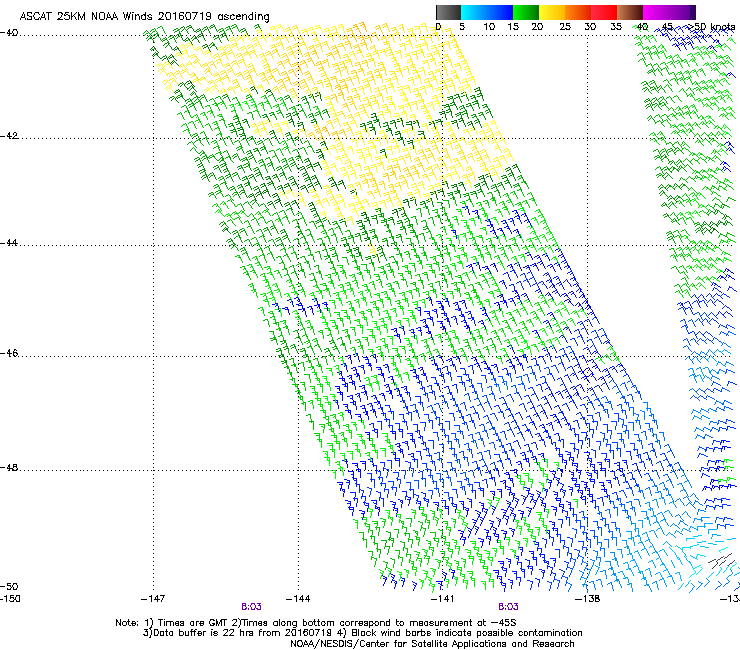Pick the brown 35-40 knots legend segment

tap(630, 12)
